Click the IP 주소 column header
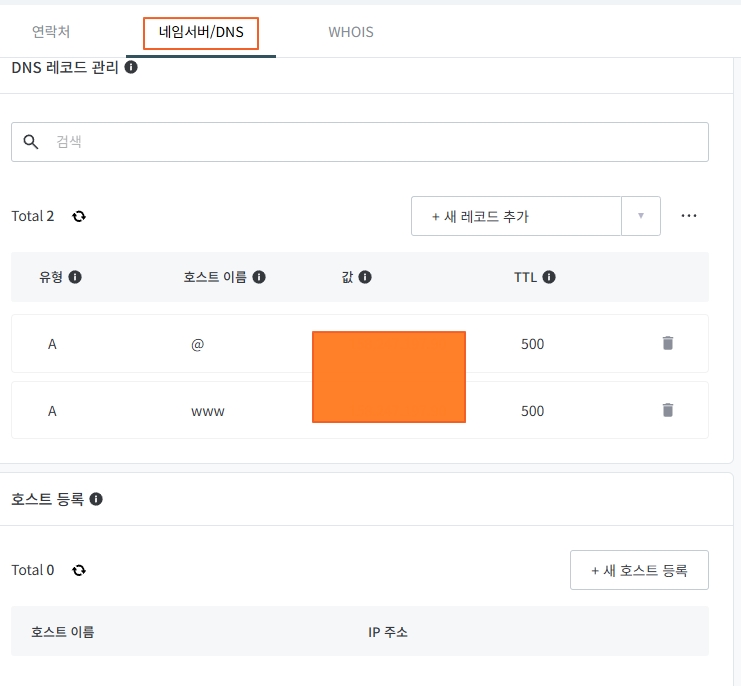 388,632
